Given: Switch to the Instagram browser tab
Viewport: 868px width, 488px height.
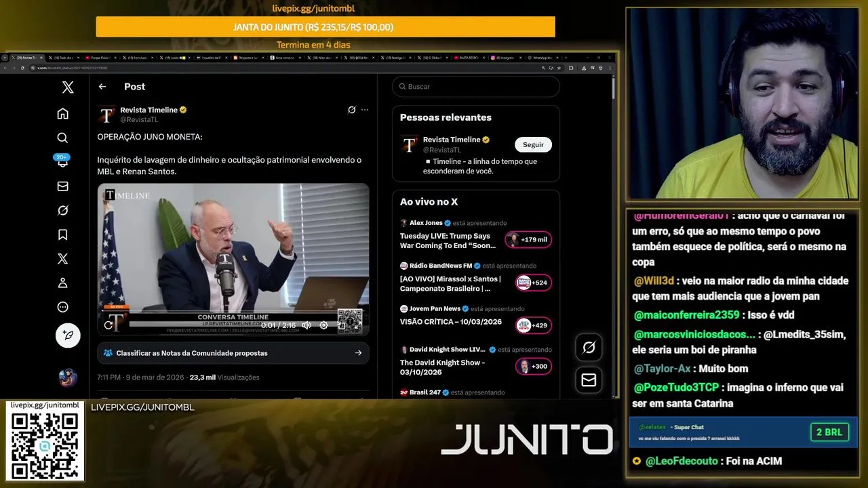Looking at the screenshot, I should (x=505, y=58).
